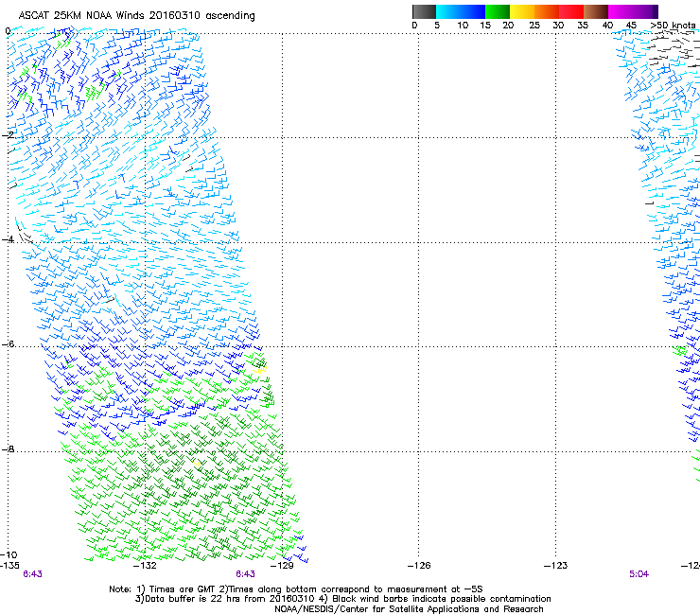Screen dimensions: 700x615
Task: Click the 'NOAA/NESDIS/Center for Satellite Applications and Research' credit
Action: pos(409,609)
